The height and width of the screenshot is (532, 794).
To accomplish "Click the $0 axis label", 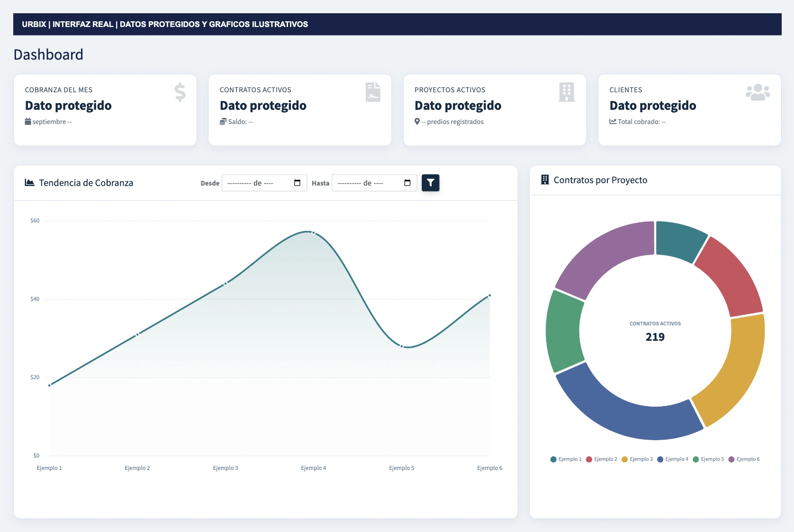I will tap(36, 456).
